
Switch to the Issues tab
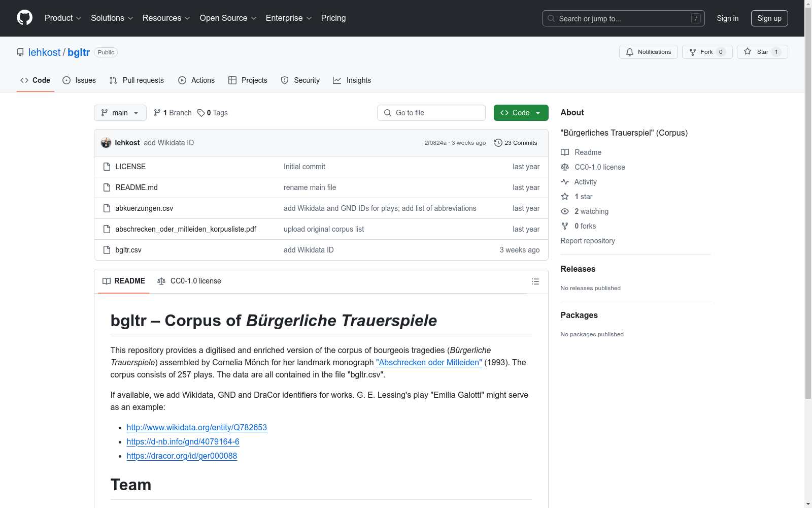click(79, 80)
